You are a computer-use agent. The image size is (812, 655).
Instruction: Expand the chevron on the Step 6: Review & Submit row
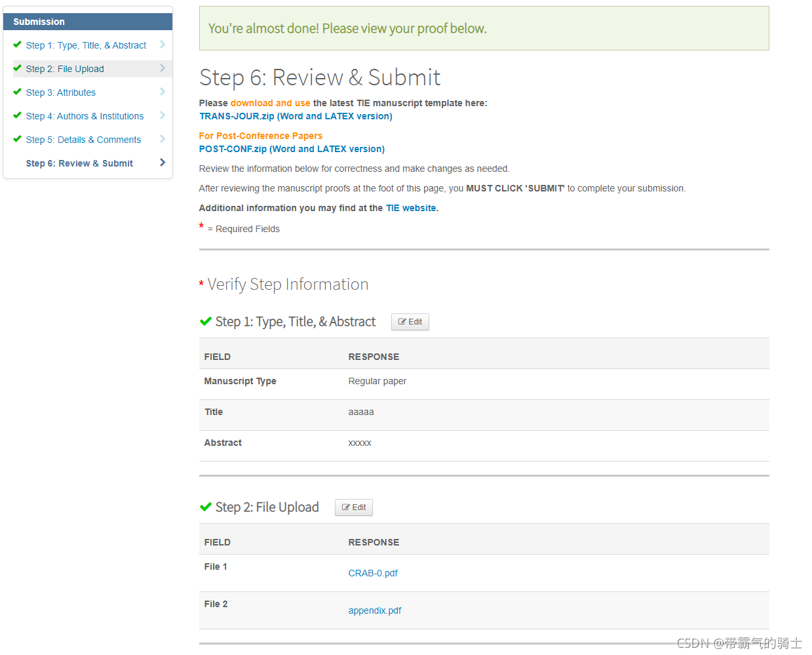163,163
